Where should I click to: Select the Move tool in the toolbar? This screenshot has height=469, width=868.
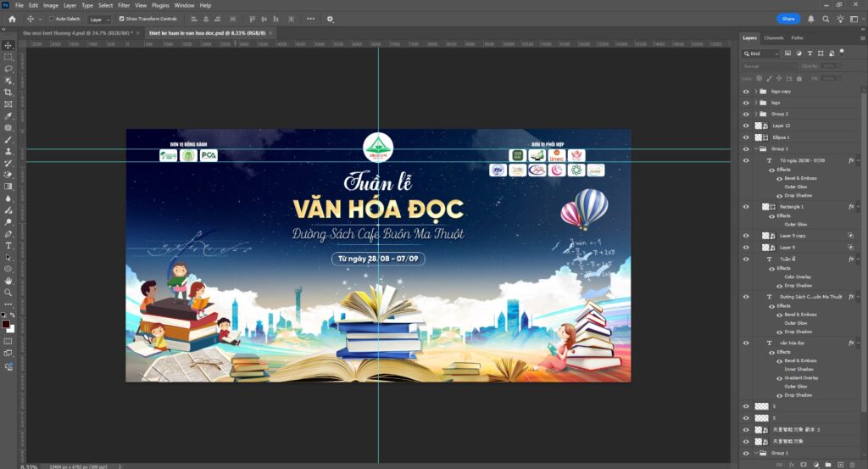(x=8, y=45)
